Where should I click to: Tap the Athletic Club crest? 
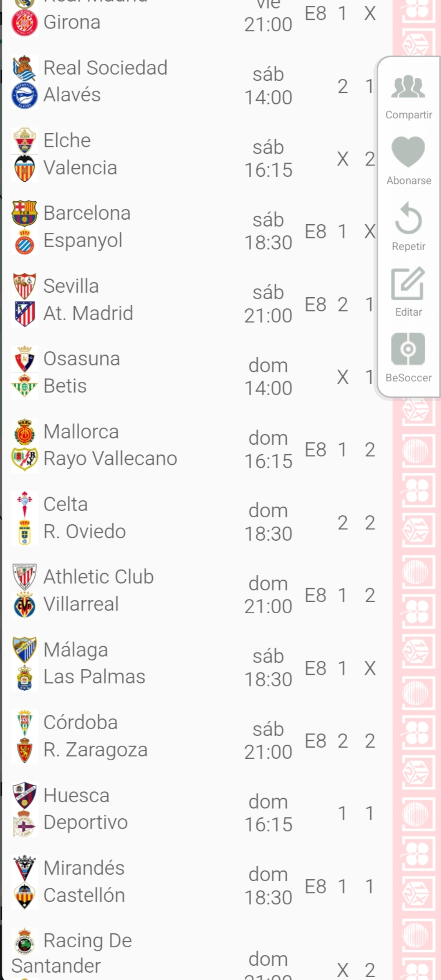[24, 577]
